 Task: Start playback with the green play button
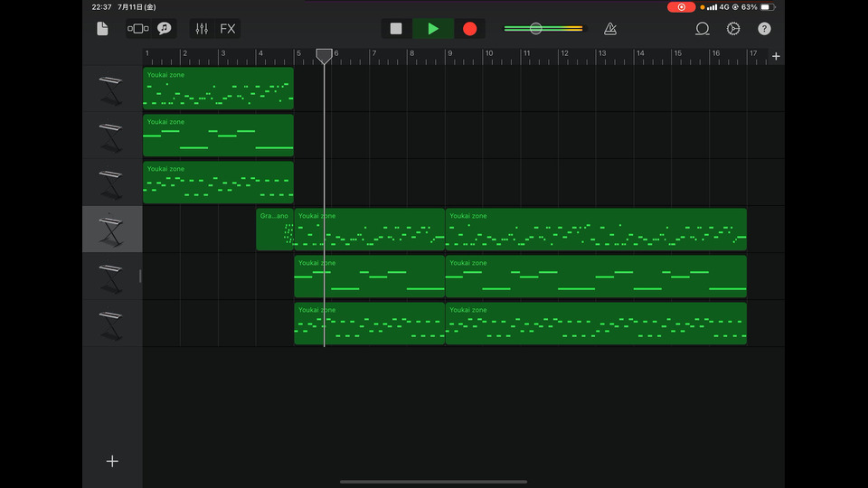click(x=433, y=29)
